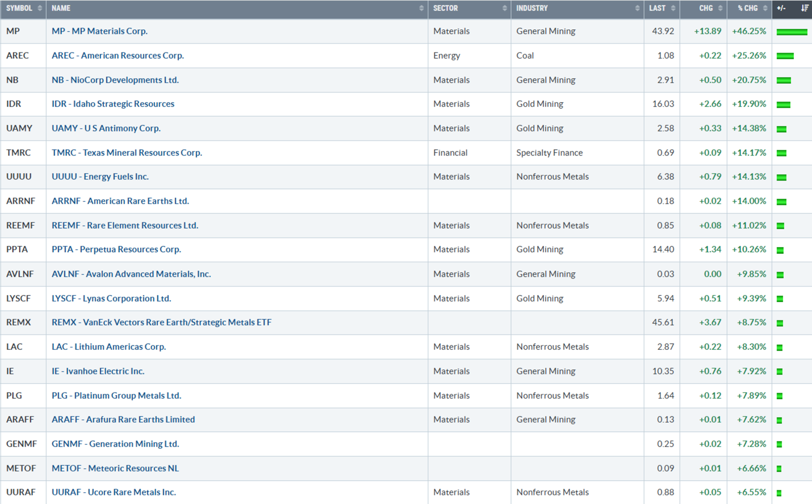Sort by % CHG using header arrows

pos(765,8)
